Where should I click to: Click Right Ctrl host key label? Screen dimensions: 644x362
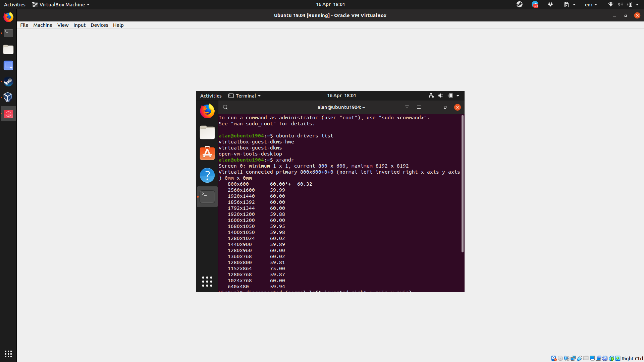(x=632, y=358)
